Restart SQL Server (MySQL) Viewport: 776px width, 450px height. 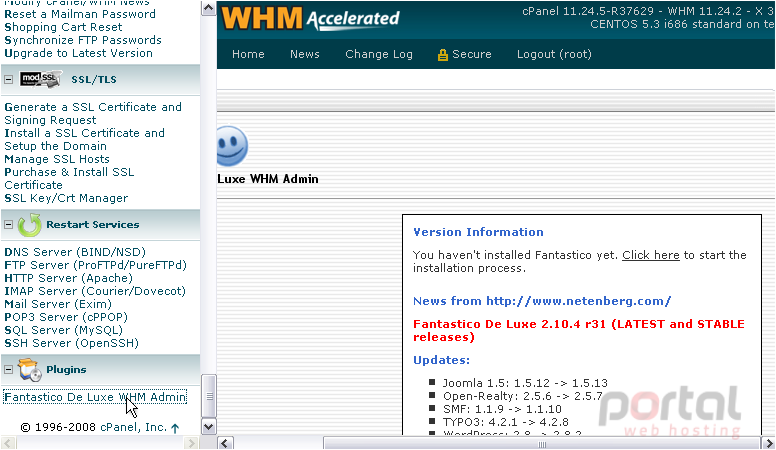pos(63,330)
